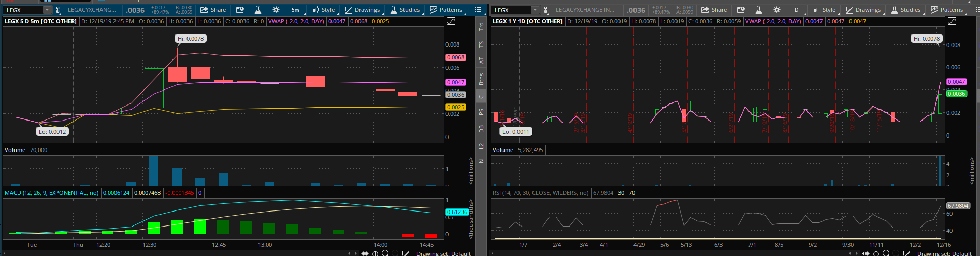
Task: Open Patterns dropdown on right chart
Action: pyautogui.click(x=947, y=10)
